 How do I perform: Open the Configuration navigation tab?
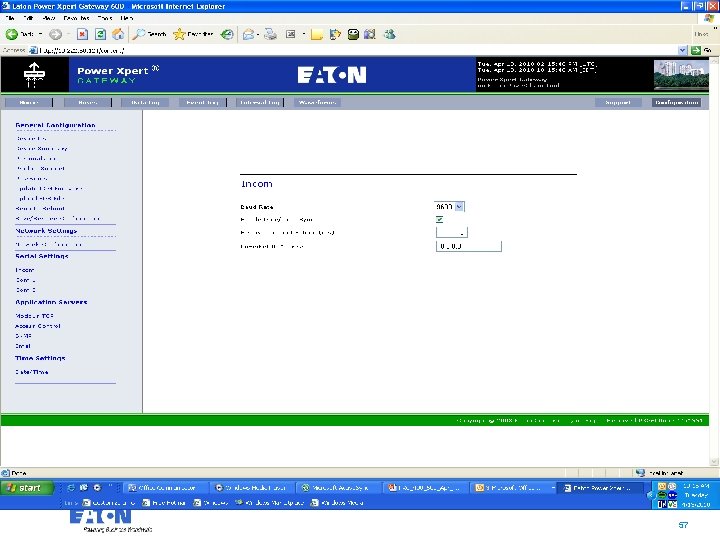point(677,102)
